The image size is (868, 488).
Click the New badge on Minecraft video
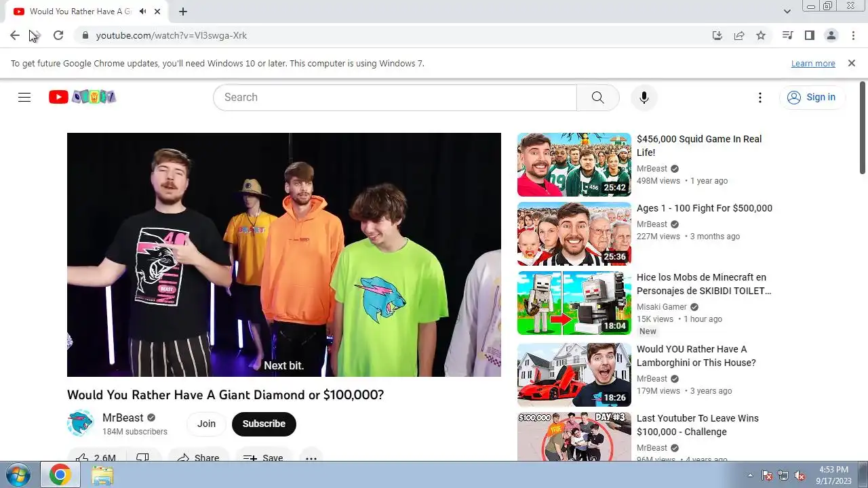tap(648, 331)
